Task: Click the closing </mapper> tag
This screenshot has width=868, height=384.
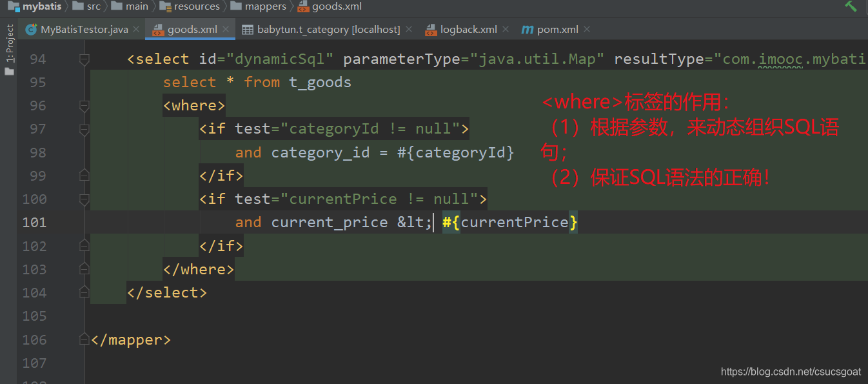Action: [131, 339]
